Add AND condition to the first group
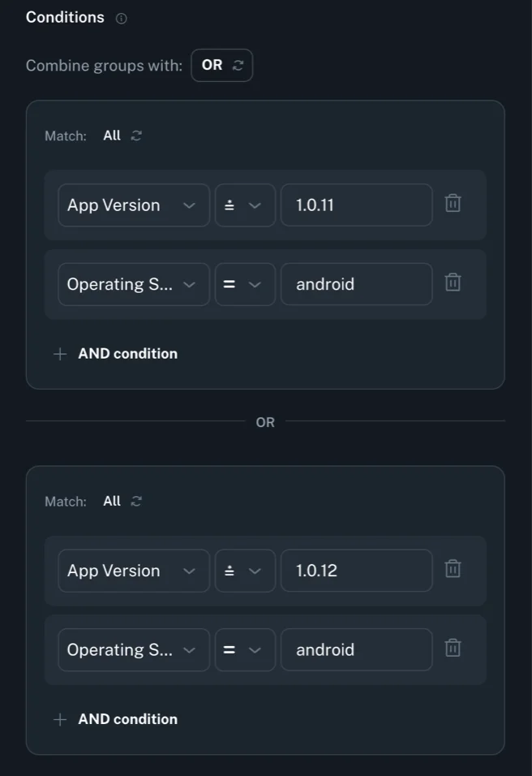This screenshot has width=532, height=776. 127,354
